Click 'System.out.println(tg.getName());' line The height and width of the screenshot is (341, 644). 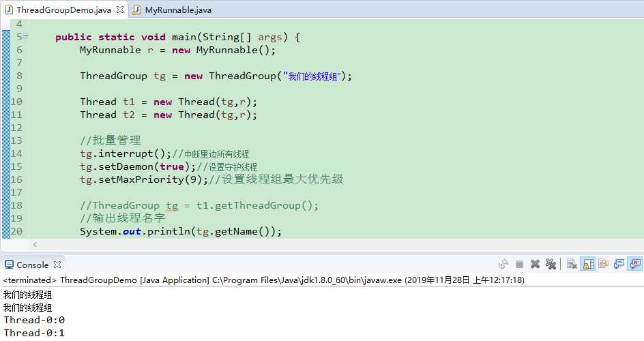point(181,231)
